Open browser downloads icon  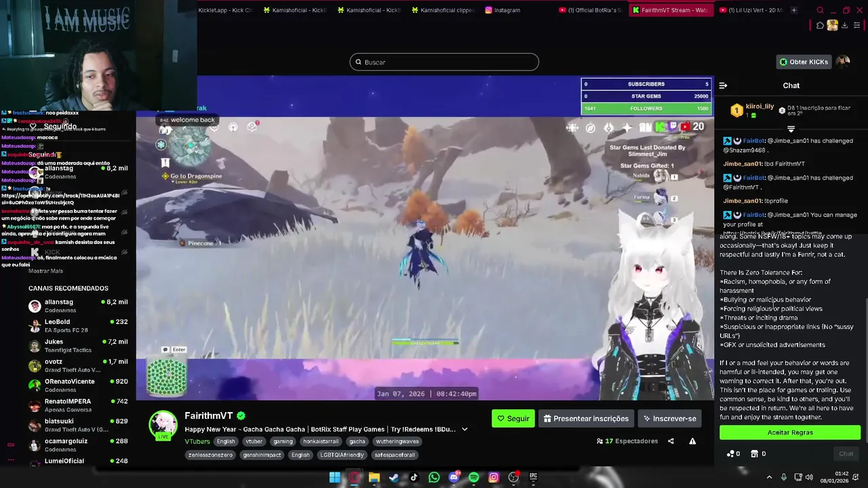click(x=845, y=26)
